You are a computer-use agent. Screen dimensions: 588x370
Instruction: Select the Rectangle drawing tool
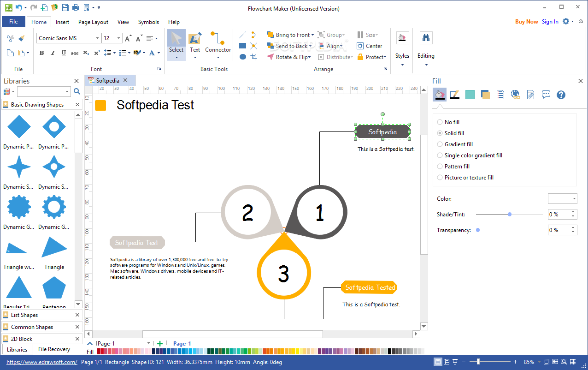click(242, 46)
